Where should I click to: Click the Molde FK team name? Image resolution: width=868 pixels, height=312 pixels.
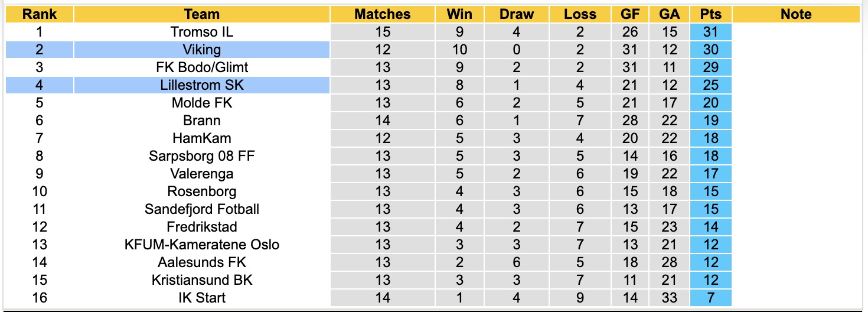[201, 103]
